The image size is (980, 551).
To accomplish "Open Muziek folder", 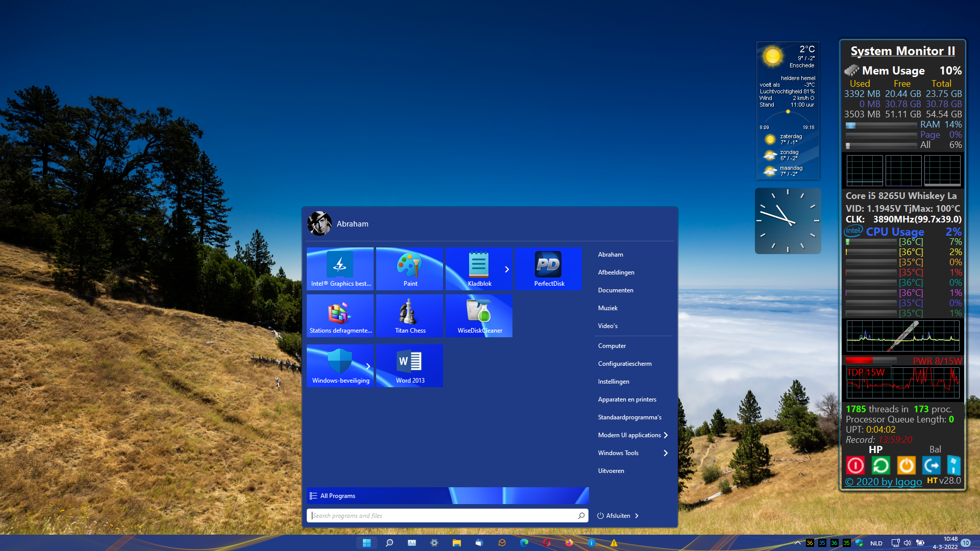I will pyautogui.click(x=608, y=308).
